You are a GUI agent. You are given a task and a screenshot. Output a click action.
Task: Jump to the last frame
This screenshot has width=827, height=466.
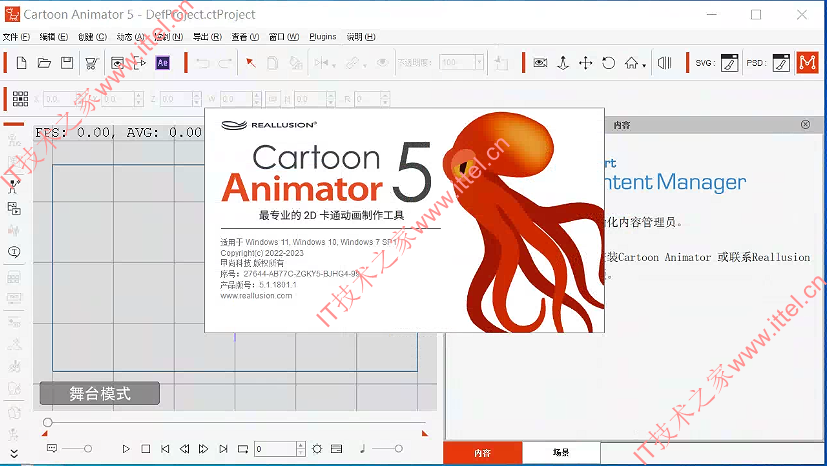pos(223,449)
